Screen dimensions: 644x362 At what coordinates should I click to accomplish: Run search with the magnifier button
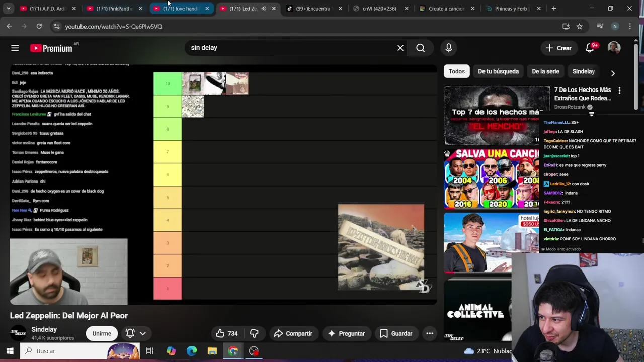(421, 48)
